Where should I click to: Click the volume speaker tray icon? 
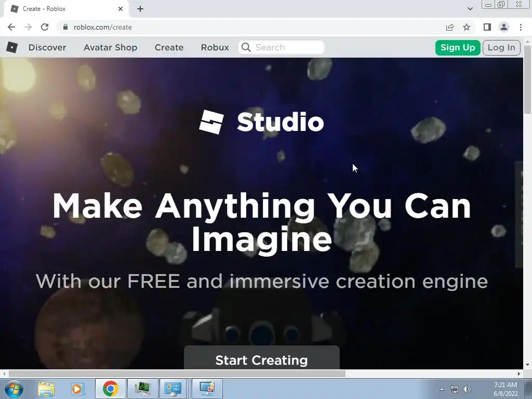(467, 389)
